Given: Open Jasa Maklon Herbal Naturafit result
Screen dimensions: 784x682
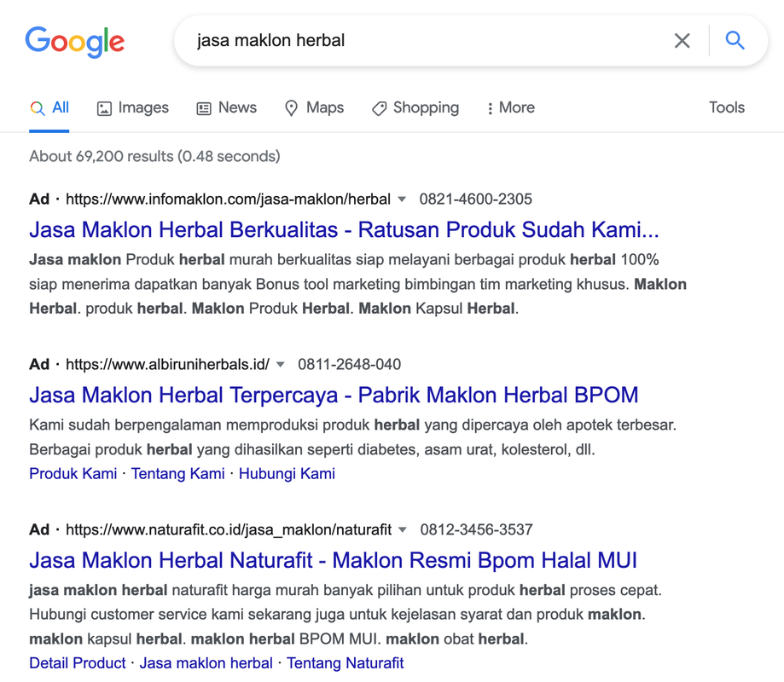Looking at the screenshot, I should [333, 560].
